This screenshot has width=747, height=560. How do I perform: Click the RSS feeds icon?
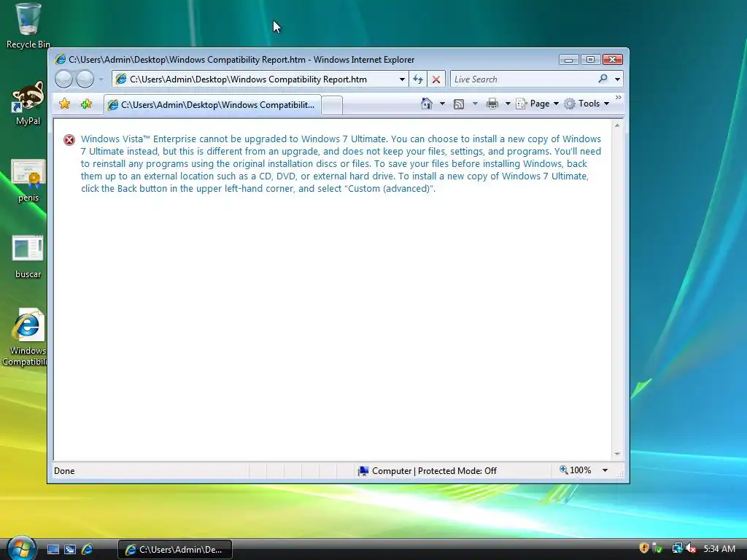pyautogui.click(x=459, y=104)
